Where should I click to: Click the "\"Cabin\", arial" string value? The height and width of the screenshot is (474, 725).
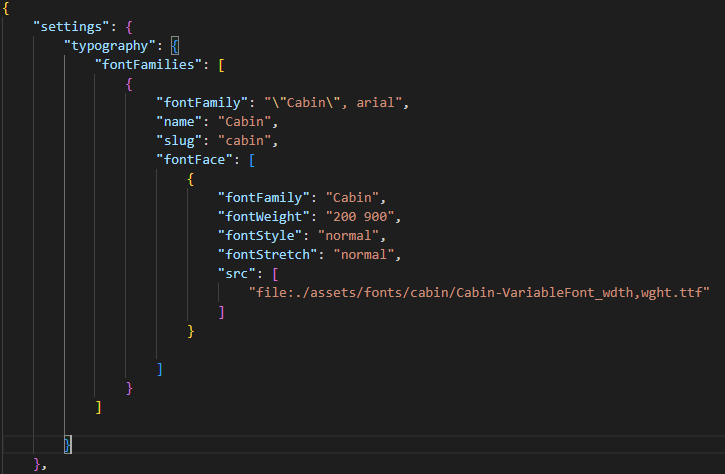click(333, 103)
